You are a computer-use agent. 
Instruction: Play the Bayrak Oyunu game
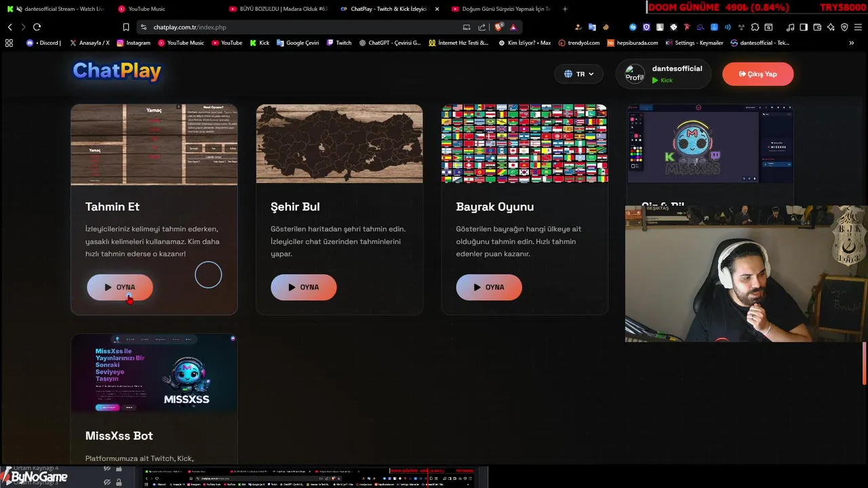(489, 287)
